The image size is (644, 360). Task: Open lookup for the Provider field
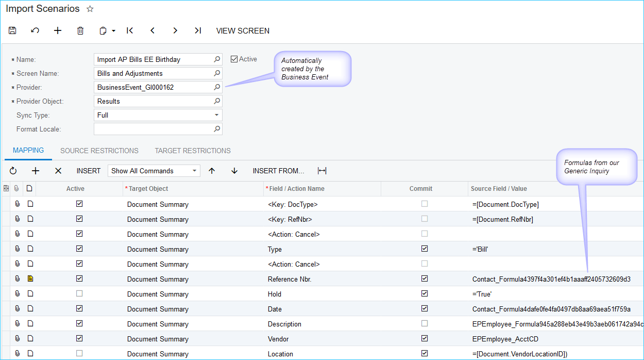(x=217, y=87)
